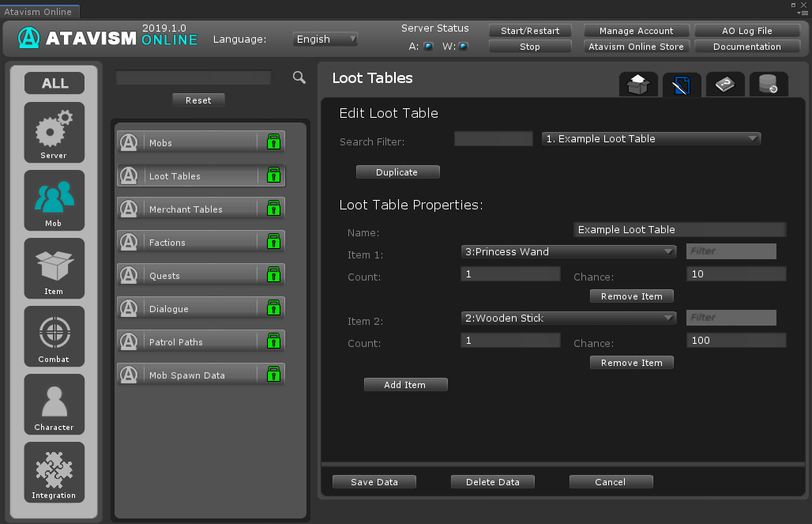Open the Language dropdown showing English
Image resolution: width=812 pixels, height=524 pixels.
[x=325, y=39]
